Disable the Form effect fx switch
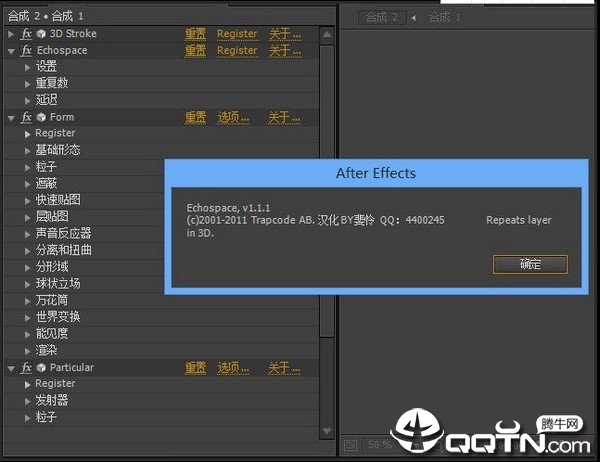This screenshot has height=462, width=600. (27, 117)
